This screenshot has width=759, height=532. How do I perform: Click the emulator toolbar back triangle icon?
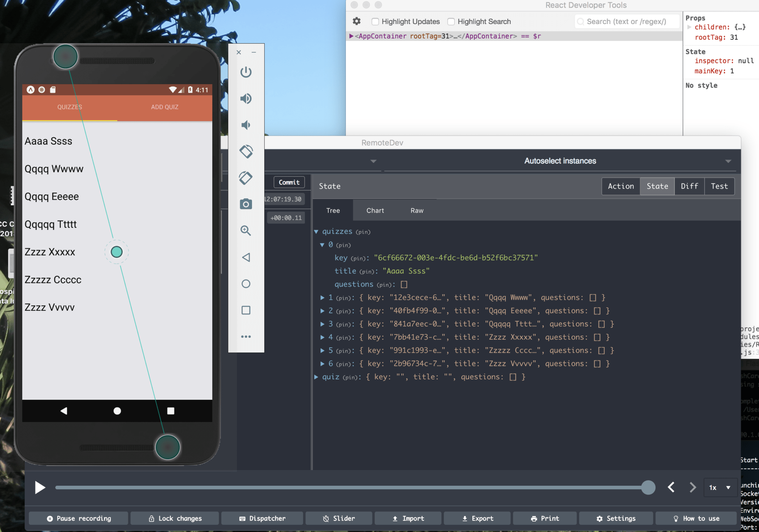[246, 257]
